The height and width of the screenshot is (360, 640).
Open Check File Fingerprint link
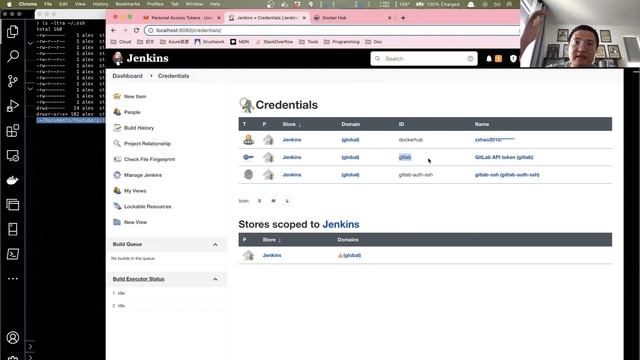(x=149, y=160)
